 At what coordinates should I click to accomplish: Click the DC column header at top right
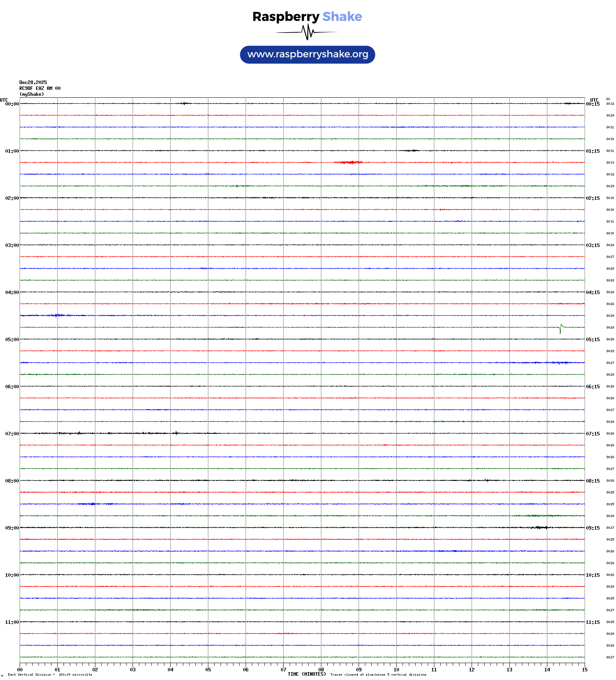(608, 99)
